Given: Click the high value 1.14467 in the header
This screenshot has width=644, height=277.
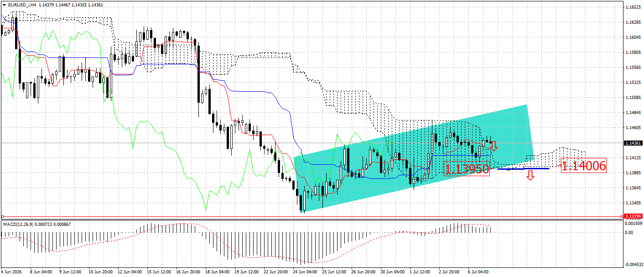Looking at the screenshot, I should tap(62, 5).
